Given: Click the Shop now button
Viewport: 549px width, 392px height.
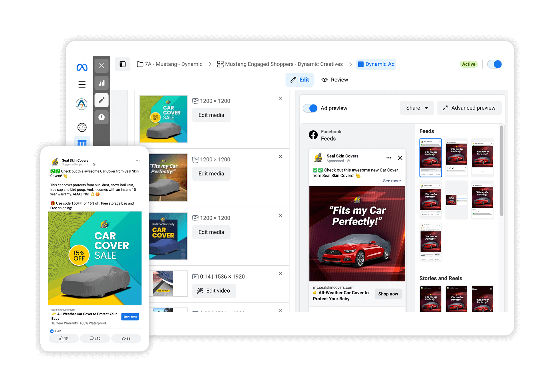Looking at the screenshot, I should pos(388,294).
